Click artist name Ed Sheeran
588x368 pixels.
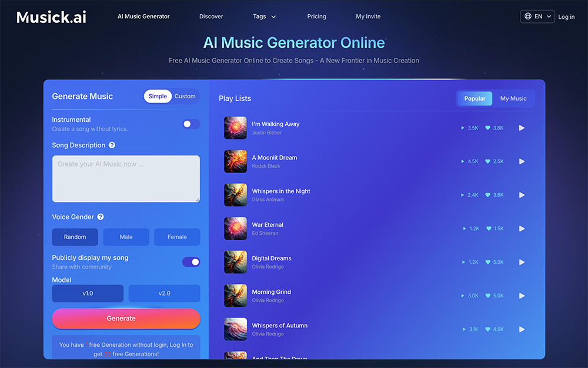coord(265,233)
